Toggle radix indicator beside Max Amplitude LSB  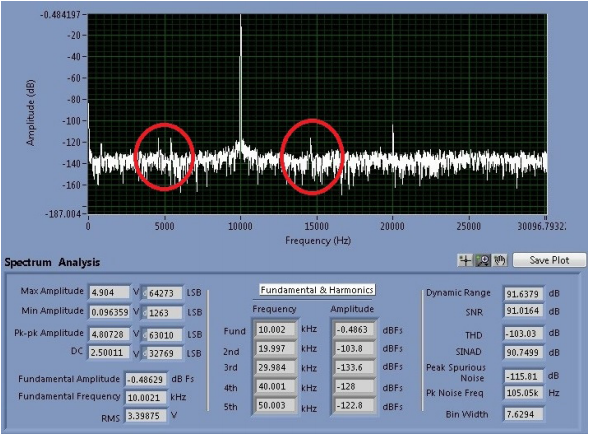[x=145, y=294]
